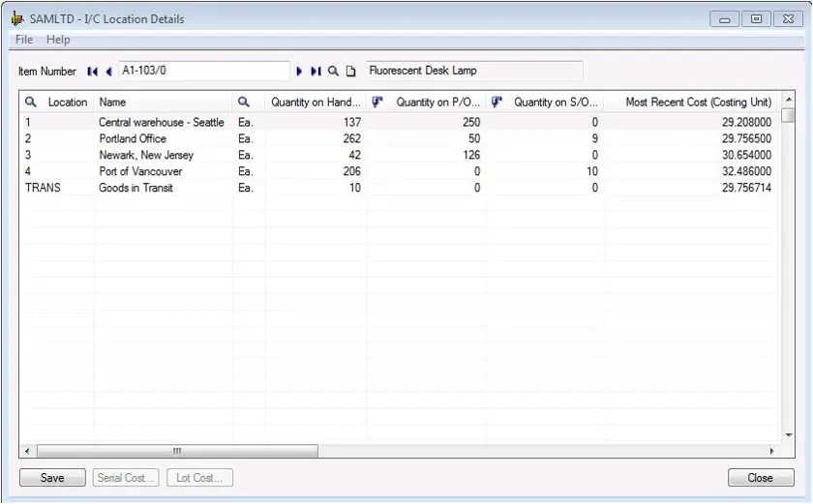This screenshot has width=813, height=504.
Task: Open Quantity on P/O drilldown icon
Action: click(377, 102)
